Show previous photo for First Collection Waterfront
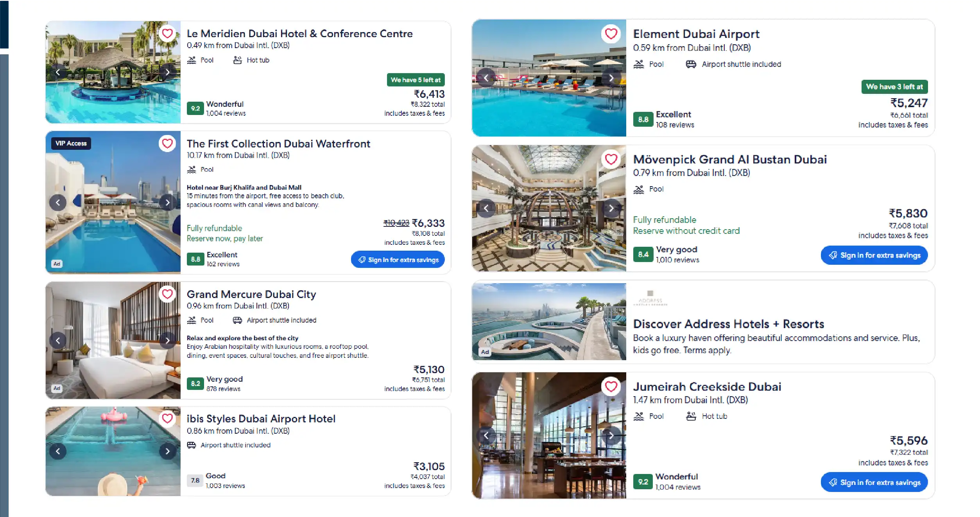The height and width of the screenshot is (517, 980). 58,203
